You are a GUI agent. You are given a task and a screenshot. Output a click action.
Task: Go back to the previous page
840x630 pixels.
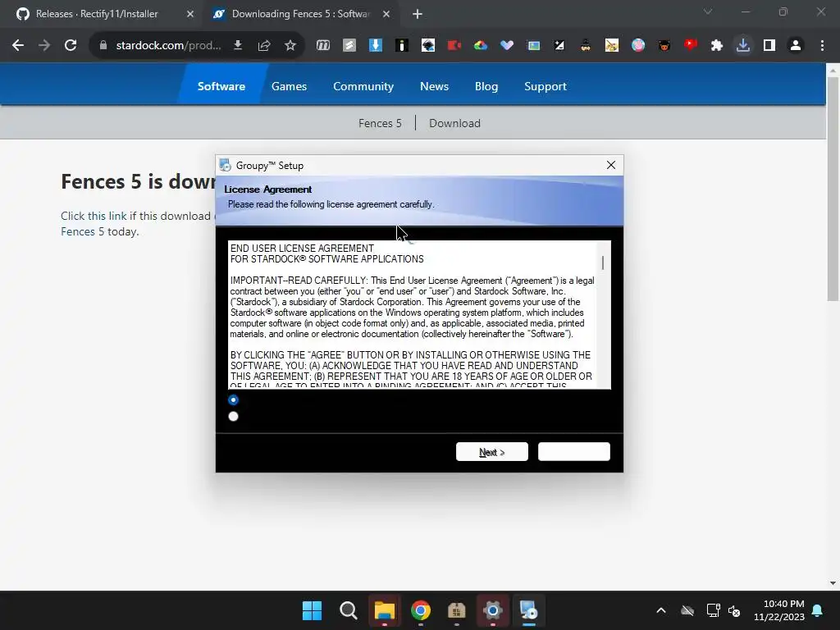pyautogui.click(x=18, y=46)
